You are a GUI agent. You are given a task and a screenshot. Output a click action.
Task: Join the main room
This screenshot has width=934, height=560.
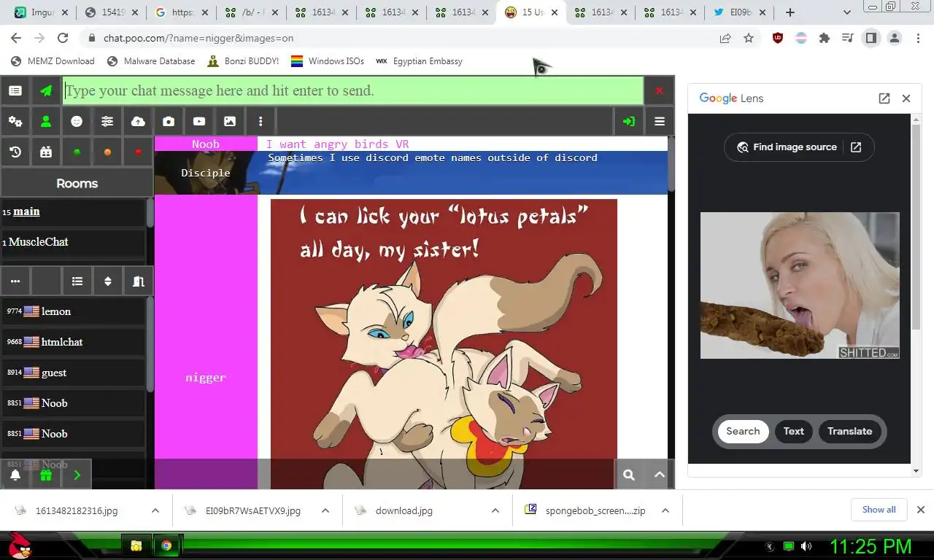click(73, 211)
